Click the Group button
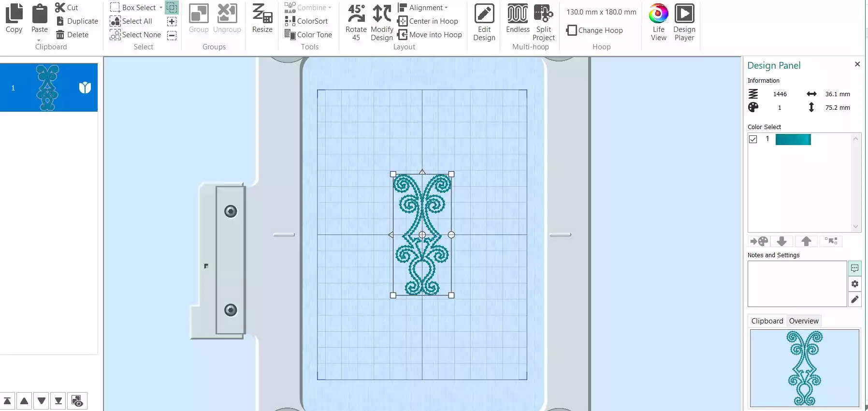Viewport: 868px width, 411px height. coord(199,19)
